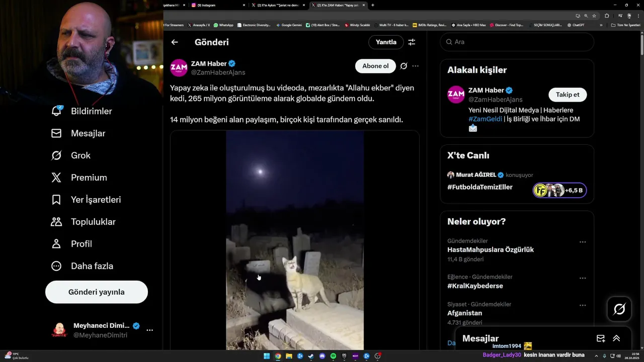Click Murat AĞIREL host name
Viewport: 644px width, 362px height.
tap(476, 175)
